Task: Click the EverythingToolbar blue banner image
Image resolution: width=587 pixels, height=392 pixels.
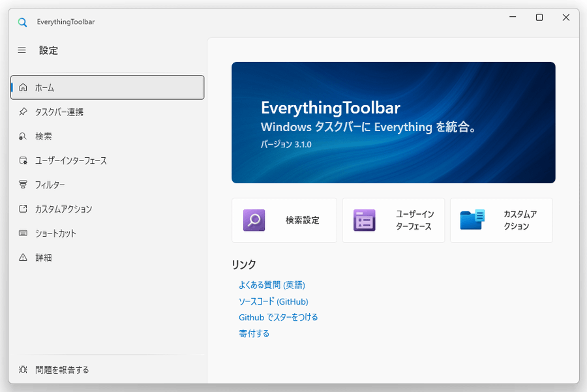Action: [x=393, y=123]
